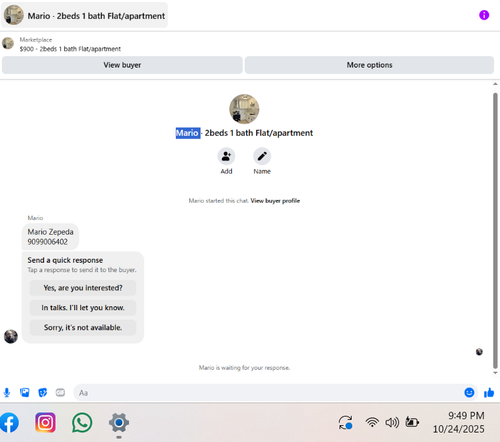Click the Add people icon
Screen dimensions: 500x442
tap(226, 156)
